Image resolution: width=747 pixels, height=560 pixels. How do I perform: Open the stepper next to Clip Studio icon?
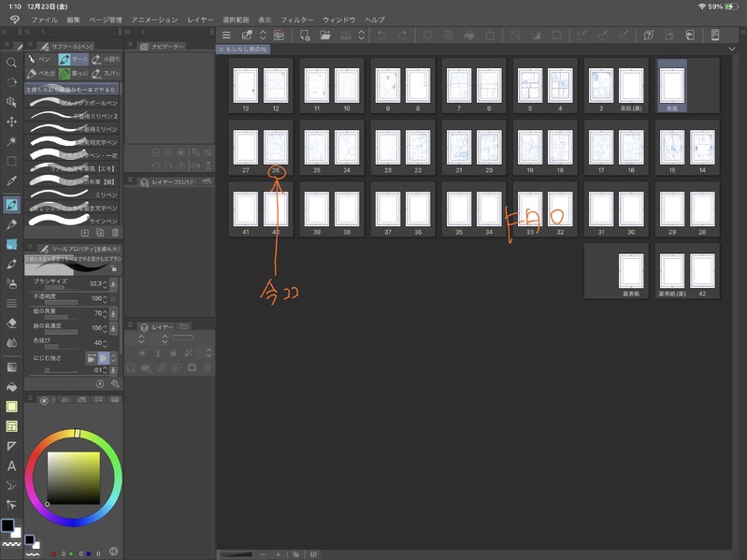(263, 36)
